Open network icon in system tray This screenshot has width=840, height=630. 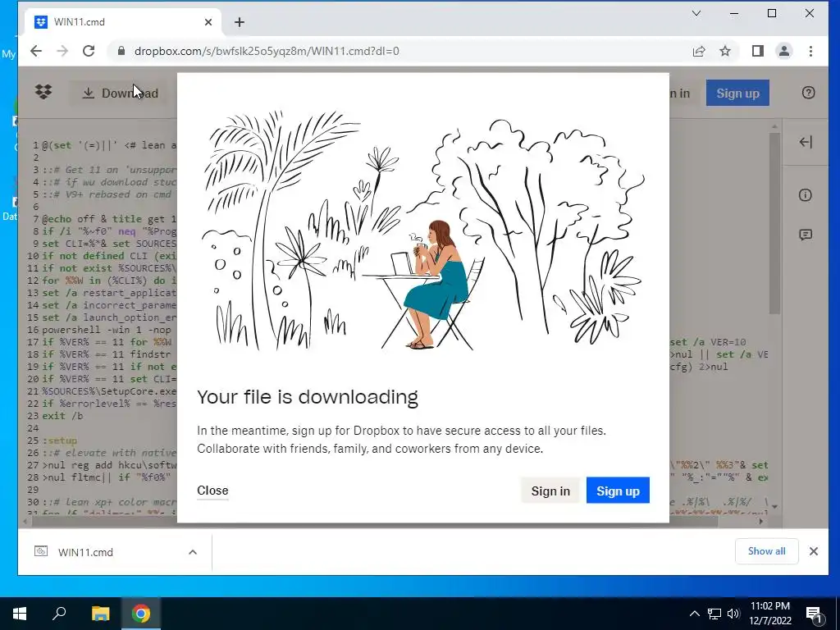click(714, 614)
